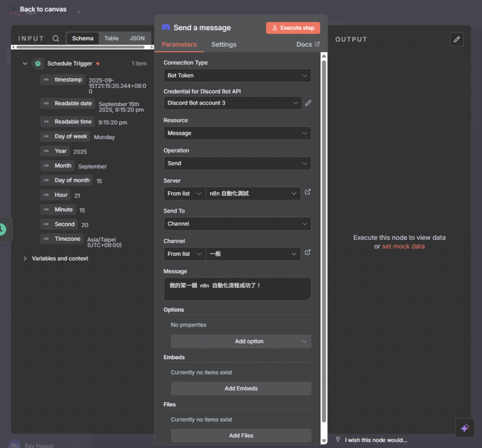482x448 pixels.
Task: Click inside the Message text field
Action: 237,289
